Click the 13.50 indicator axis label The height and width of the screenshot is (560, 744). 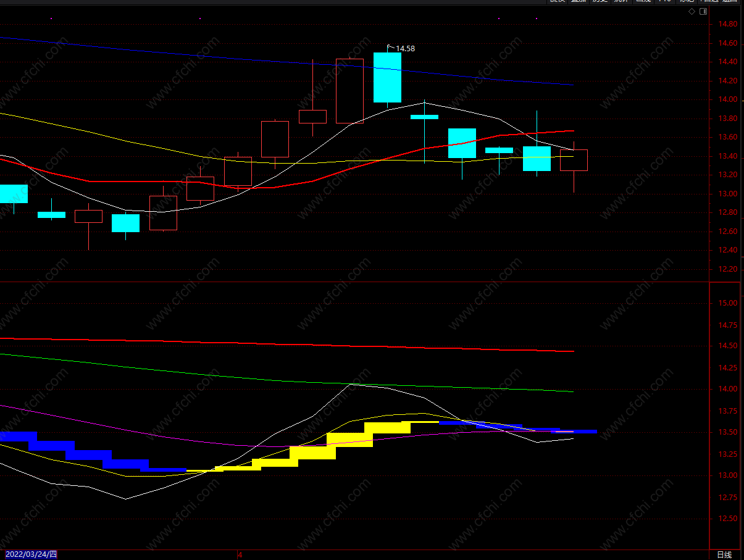pos(727,432)
